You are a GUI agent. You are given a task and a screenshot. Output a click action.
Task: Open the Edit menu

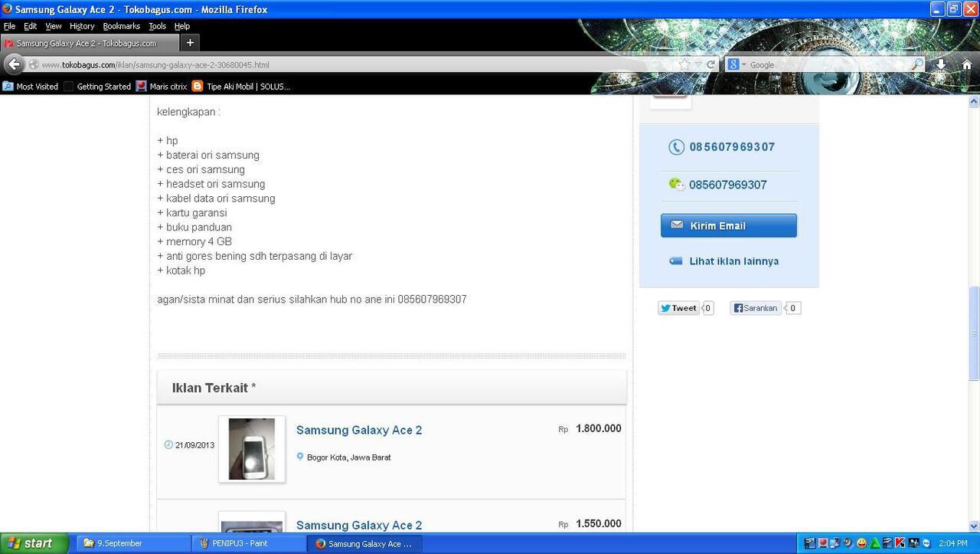[30, 26]
